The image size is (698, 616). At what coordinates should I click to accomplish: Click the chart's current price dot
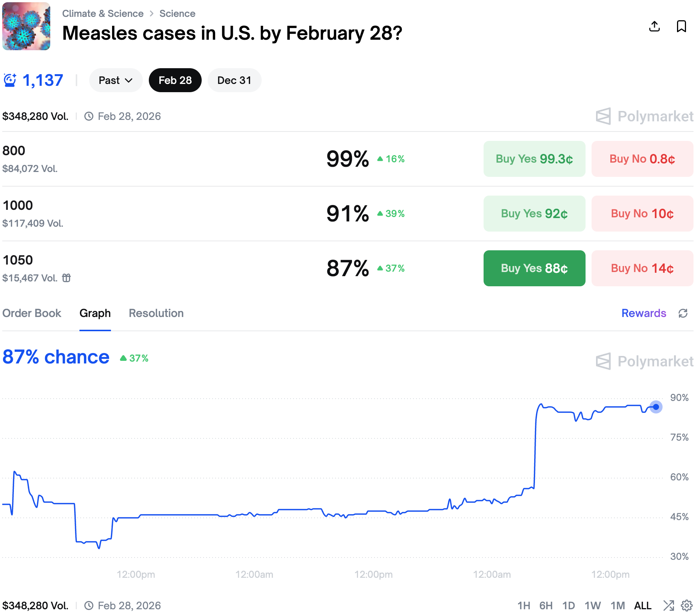pyautogui.click(x=656, y=407)
